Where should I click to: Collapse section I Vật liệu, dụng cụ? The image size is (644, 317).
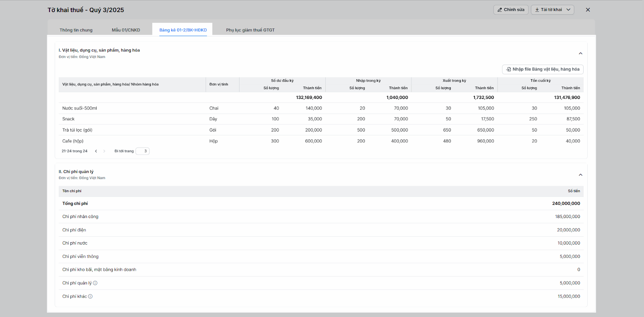point(580,54)
